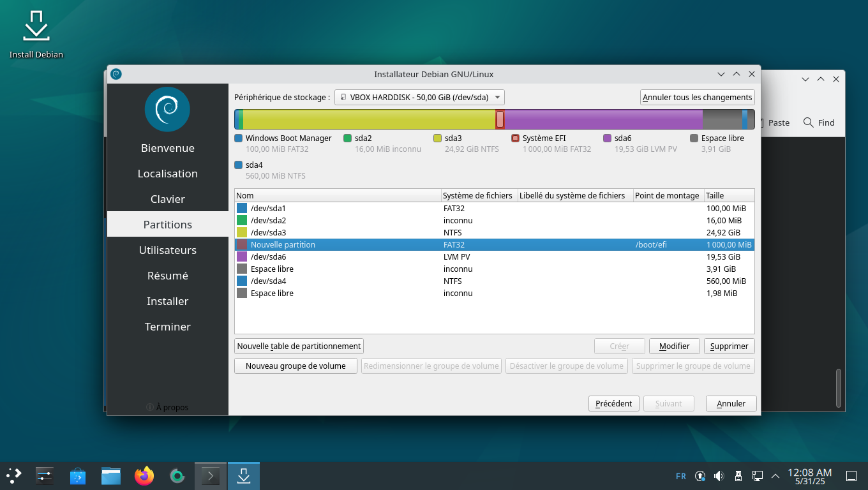
Task: Select the 3,91 GiB Espace libre row
Action: [x=495, y=269]
